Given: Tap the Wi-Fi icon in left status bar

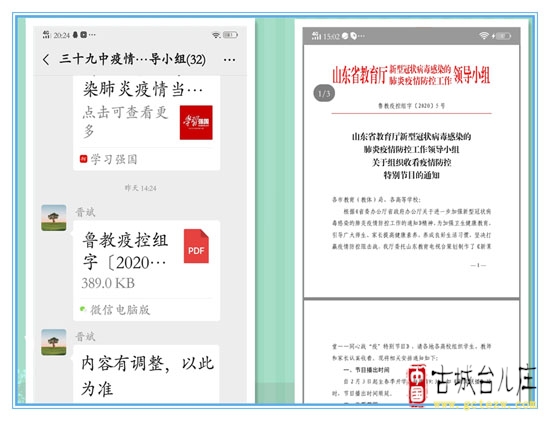Looking at the screenshot, I should coord(216,35).
